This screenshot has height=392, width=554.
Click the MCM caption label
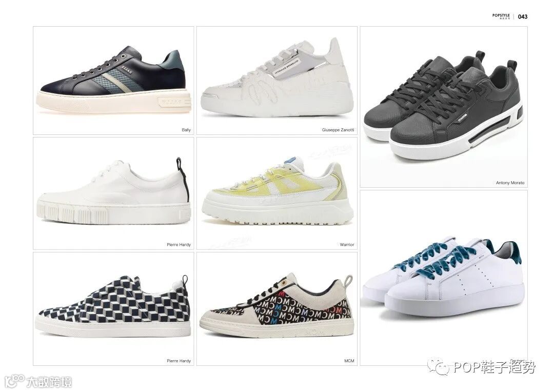click(x=349, y=361)
